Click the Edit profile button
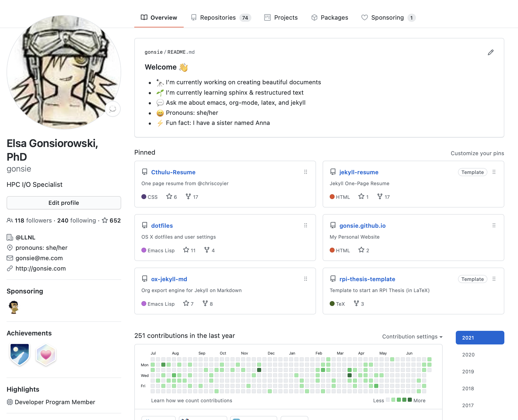 pos(64,203)
